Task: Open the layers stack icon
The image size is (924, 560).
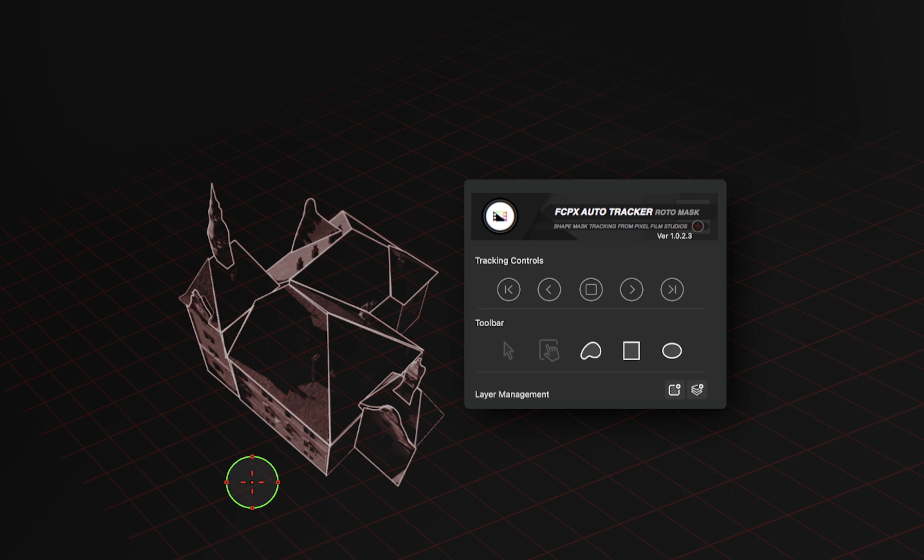Action: (697, 390)
